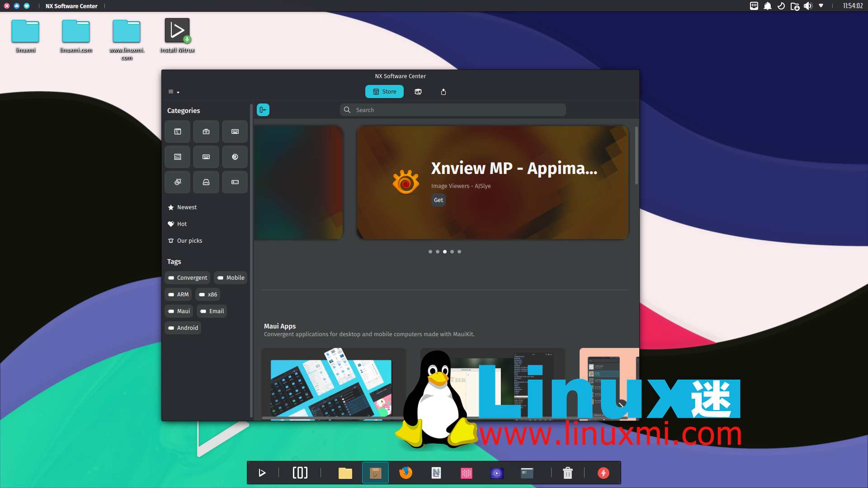Viewport: 868px width, 488px height.
Task: Select the terminal-window category icon
Action: (178, 131)
